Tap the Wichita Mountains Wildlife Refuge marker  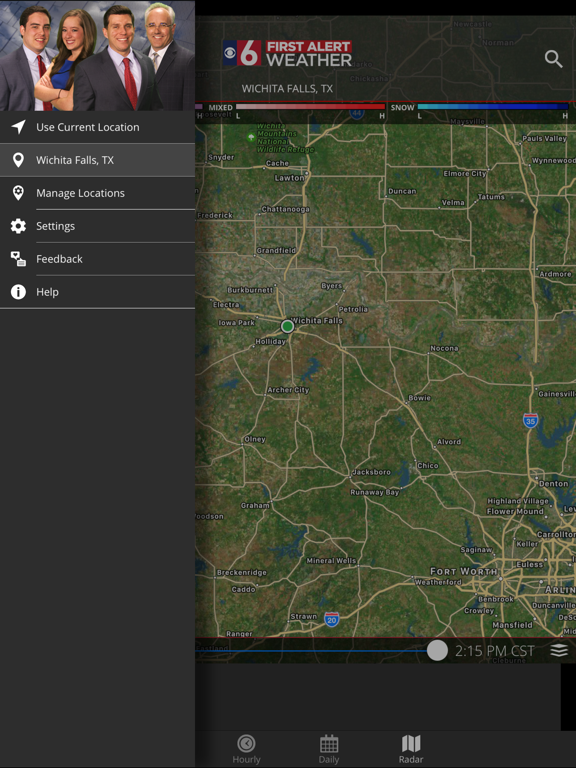[x=251, y=138]
